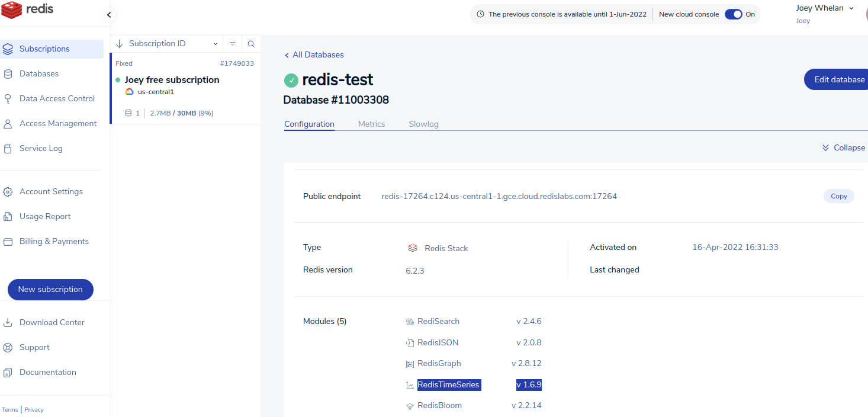The image size is (868, 417).
Task: Copy the public endpoint
Action: point(839,196)
